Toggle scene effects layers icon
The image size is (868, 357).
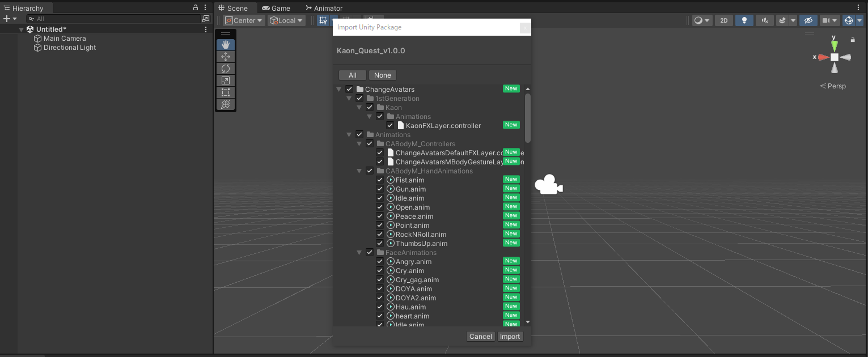click(x=782, y=20)
